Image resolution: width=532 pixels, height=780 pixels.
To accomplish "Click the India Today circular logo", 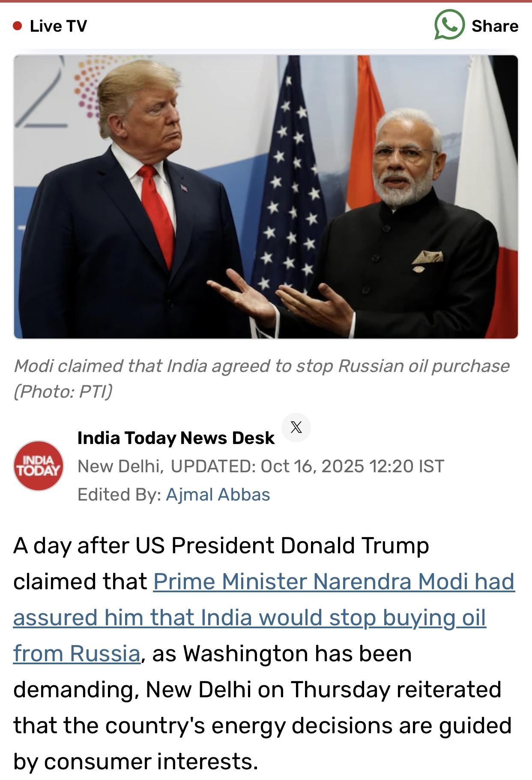I will click(x=39, y=465).
